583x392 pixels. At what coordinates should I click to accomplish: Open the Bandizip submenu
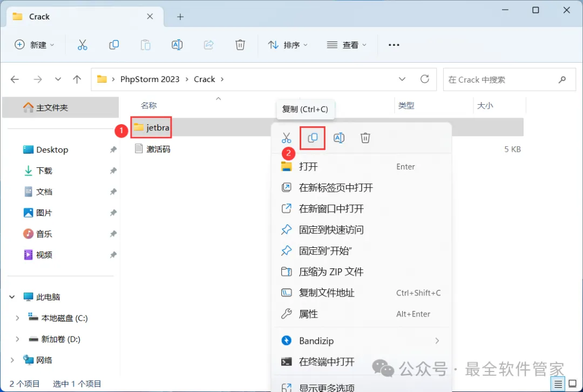tap(361, 341)
